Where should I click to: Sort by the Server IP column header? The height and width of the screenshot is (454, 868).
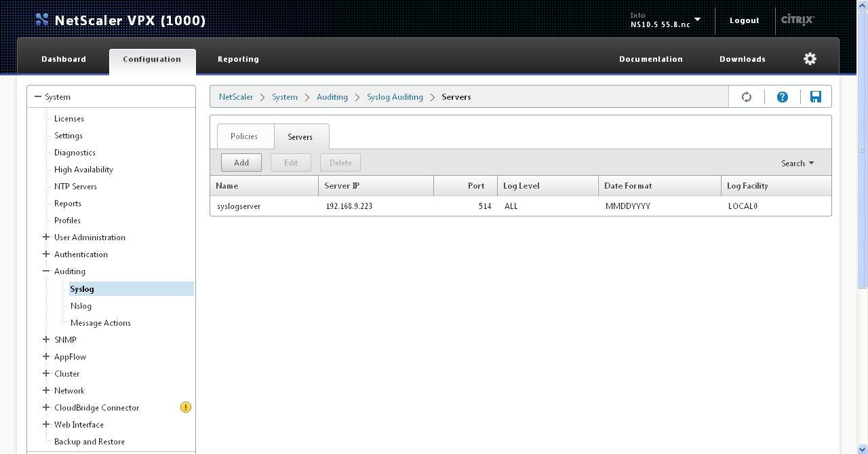376,185
